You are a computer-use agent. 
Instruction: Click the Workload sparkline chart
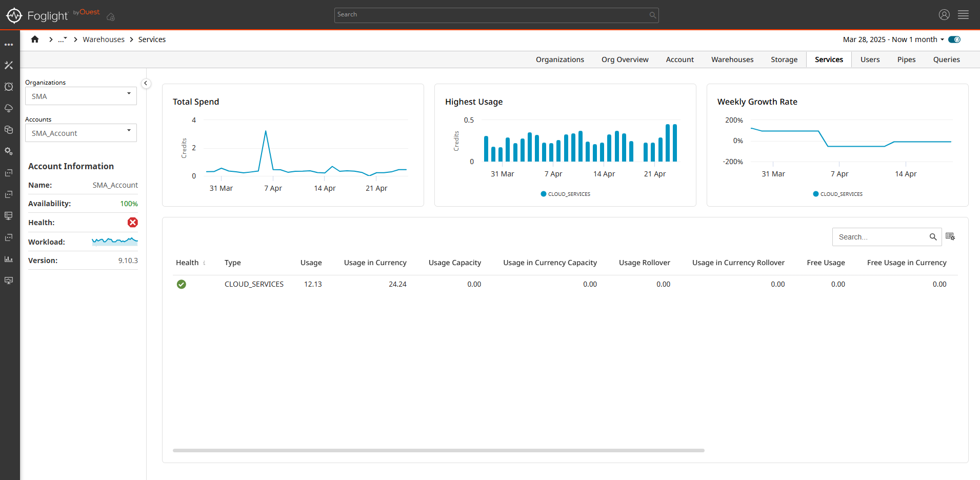click(x=115, y=241)
